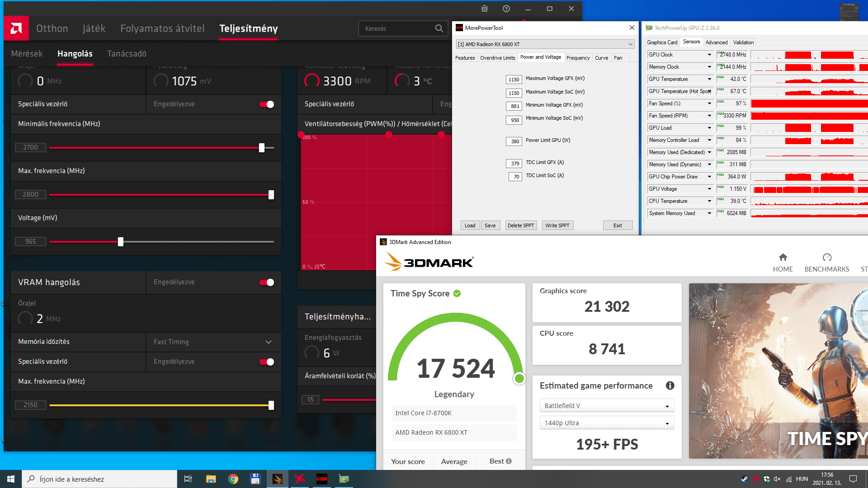Click the AMD logo home icon
868x488 pixels.
(x=16, y=28)
